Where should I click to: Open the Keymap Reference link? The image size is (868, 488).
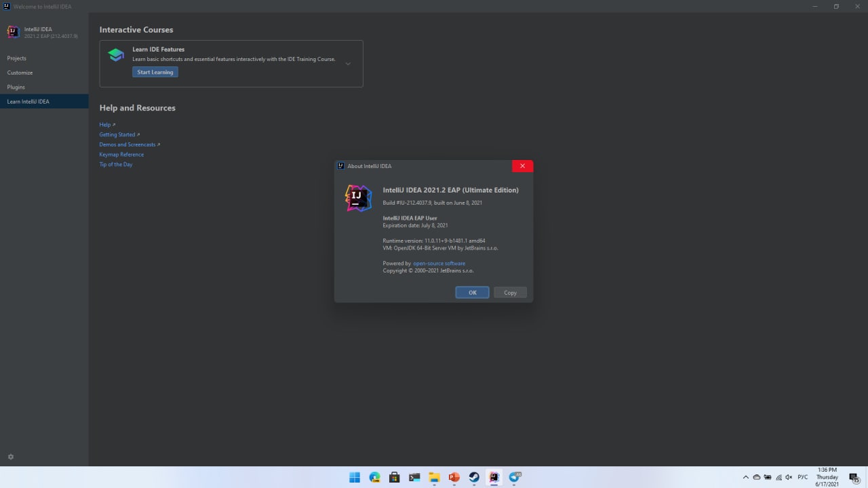(x=121, y=155)
